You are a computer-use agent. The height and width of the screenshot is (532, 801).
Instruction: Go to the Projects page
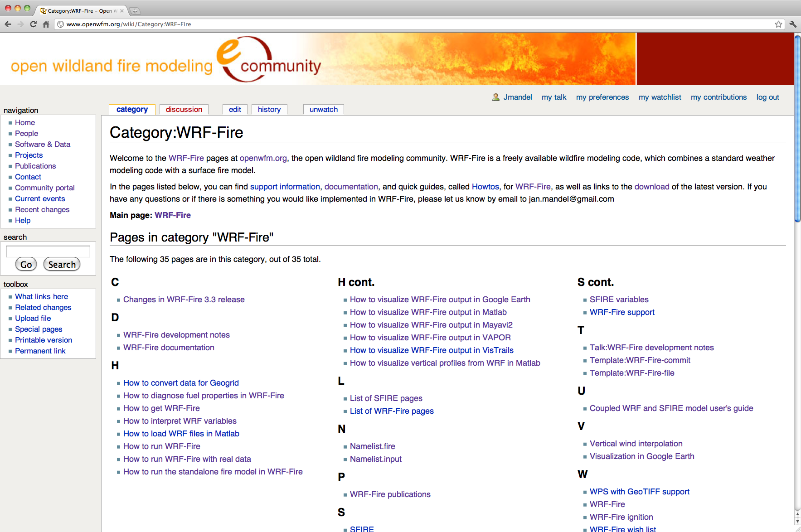click(x=29, y=155)
